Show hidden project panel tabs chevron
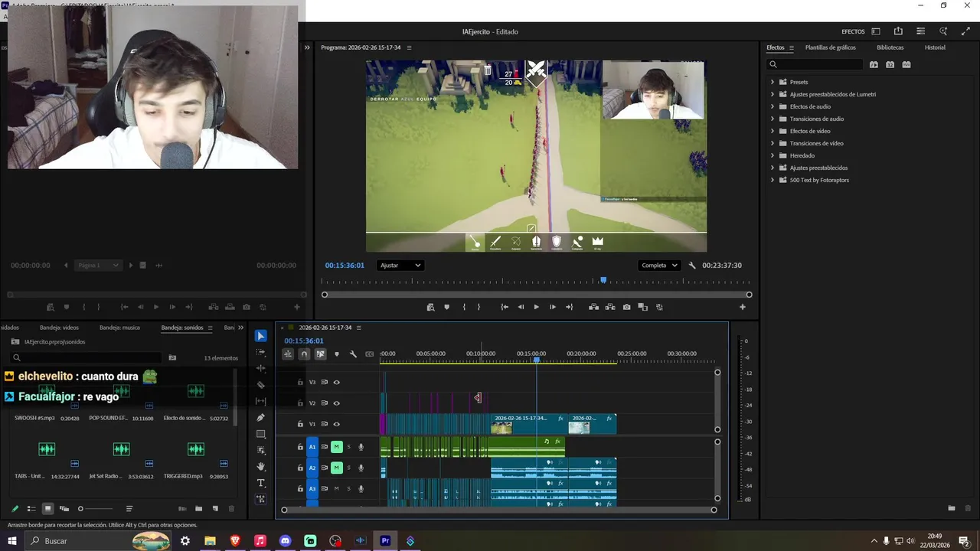 (240, 328)
